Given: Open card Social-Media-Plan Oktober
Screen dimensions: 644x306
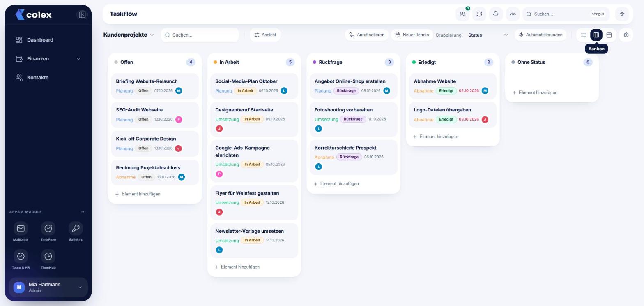Looking at the screenshot, I should pyautogui.click(x=254, y=86).
